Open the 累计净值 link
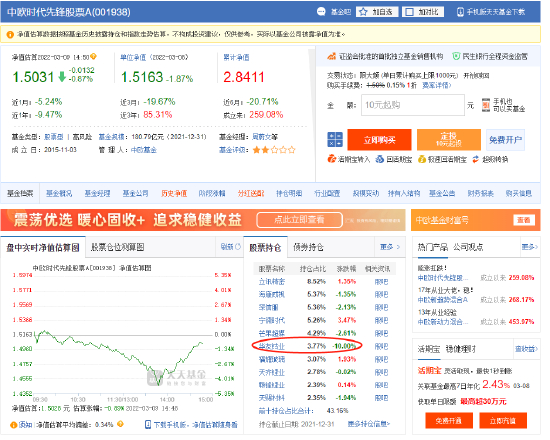Screen dimensions: 550x440 pyautogui.click(x=236, y=57)
